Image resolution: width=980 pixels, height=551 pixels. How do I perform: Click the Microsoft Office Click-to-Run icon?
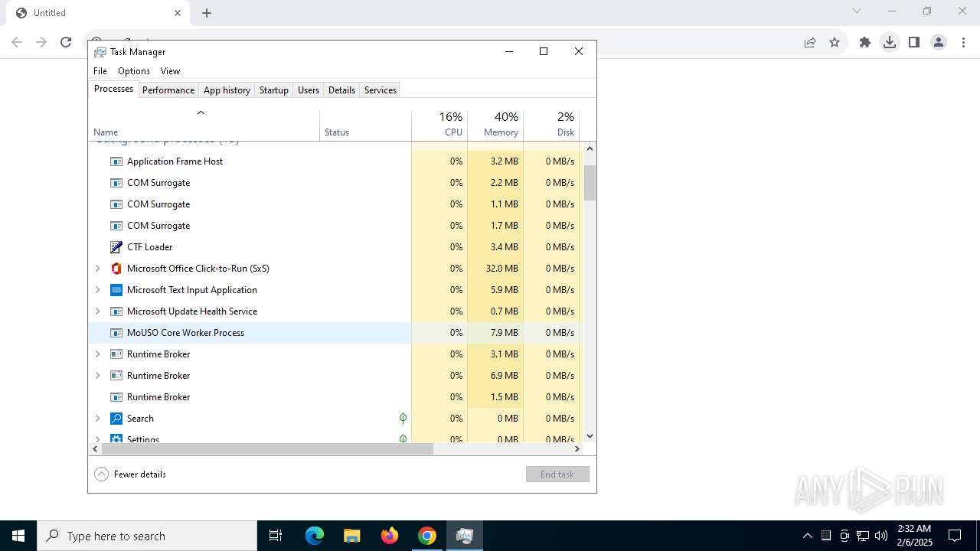click(x=116, y=269)
